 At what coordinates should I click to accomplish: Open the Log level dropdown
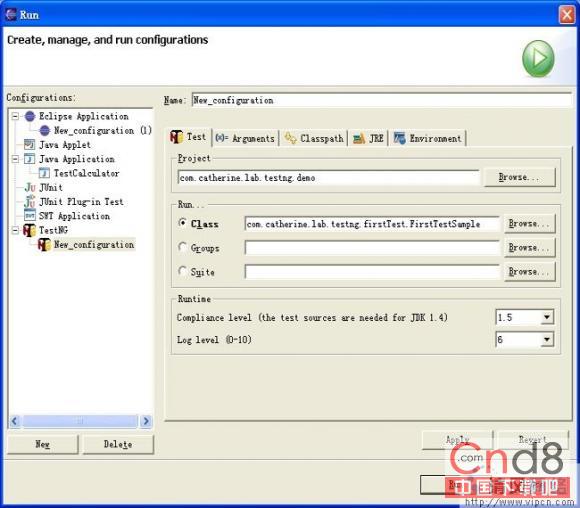point(547,339)
